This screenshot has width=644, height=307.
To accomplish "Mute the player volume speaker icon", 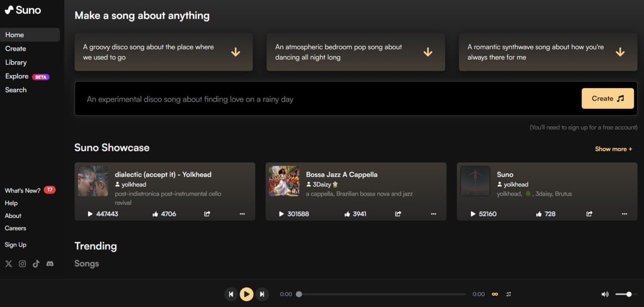I will [605, 294].
